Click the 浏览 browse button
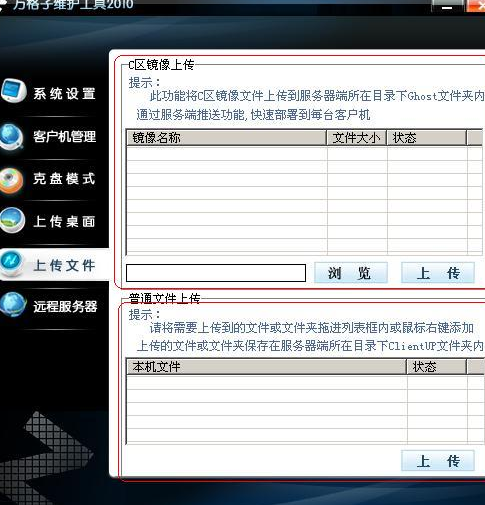This screenshot has width=485, height=505. (x=351, y=273)
